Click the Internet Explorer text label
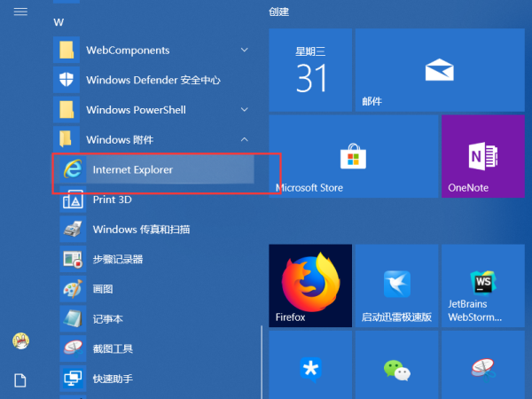 (133, 169)
